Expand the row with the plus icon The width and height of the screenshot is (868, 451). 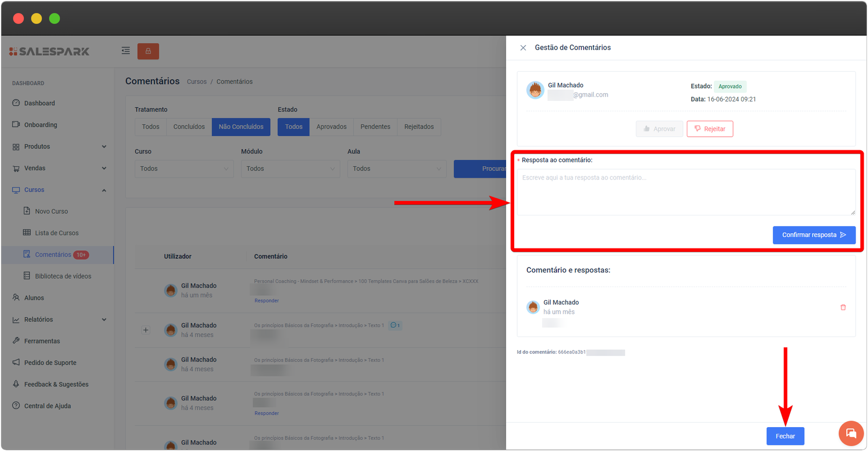[145, 330]
